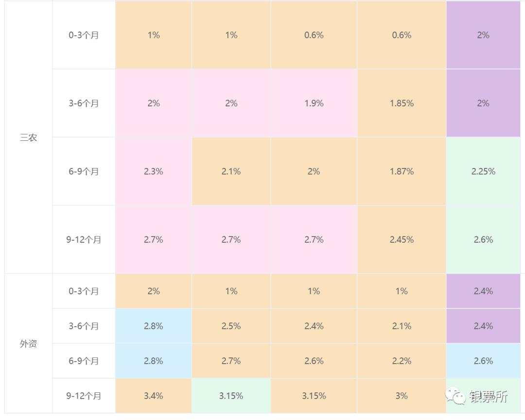Click the 2.5% cell in 外资 section
Image resolution: width=525 pixels, height=420 pixels.
[x=231, y=326]
